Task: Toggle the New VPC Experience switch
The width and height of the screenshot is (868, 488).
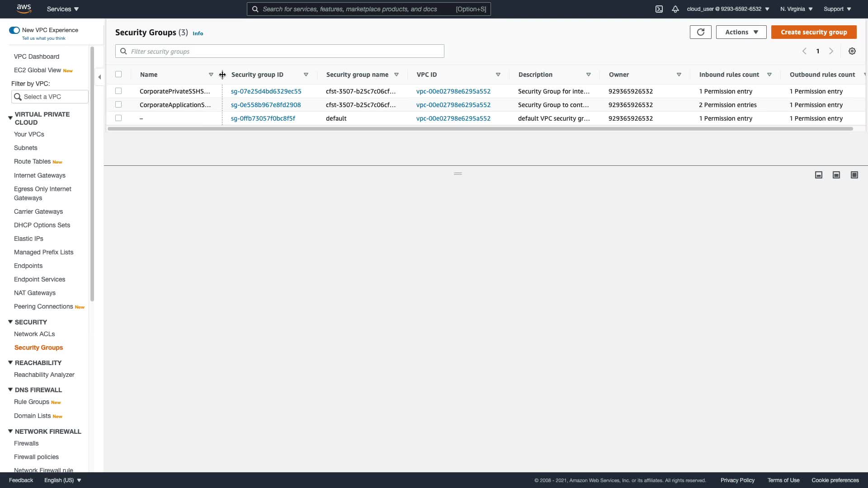Action: 14,30
